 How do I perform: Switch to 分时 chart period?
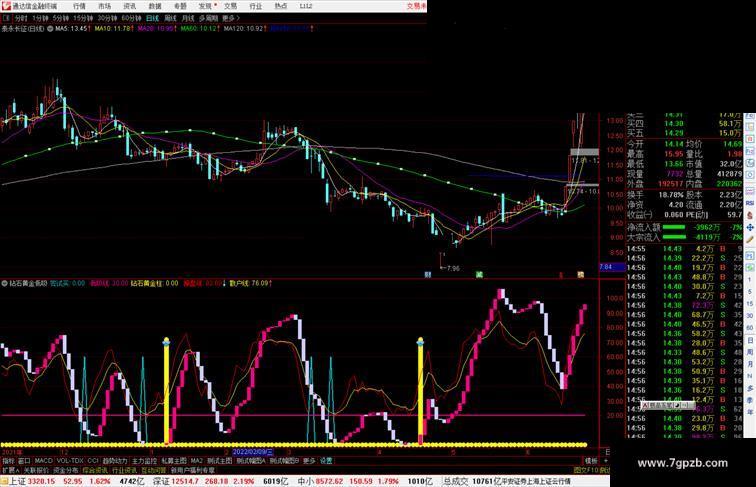pos(21,18)
